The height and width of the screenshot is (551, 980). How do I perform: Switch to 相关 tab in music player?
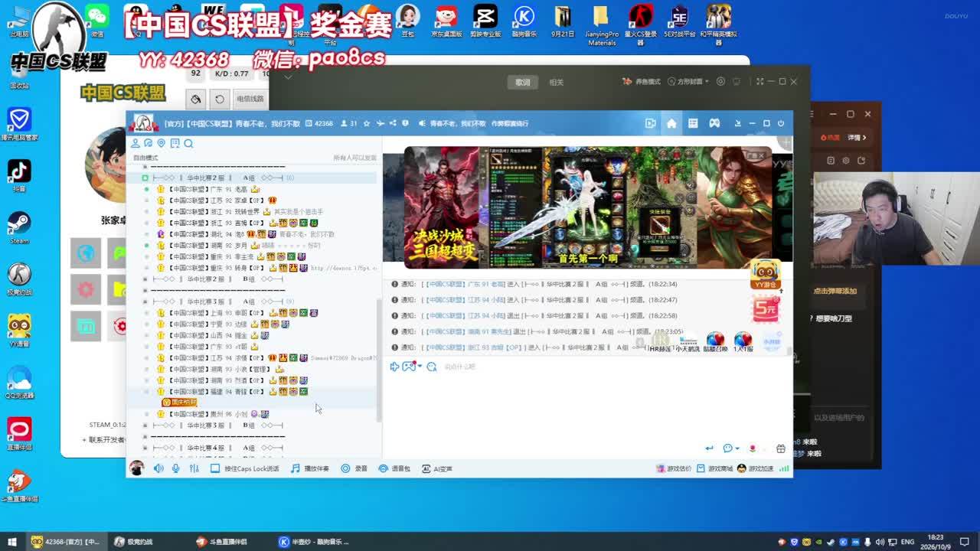coord(557,82)
